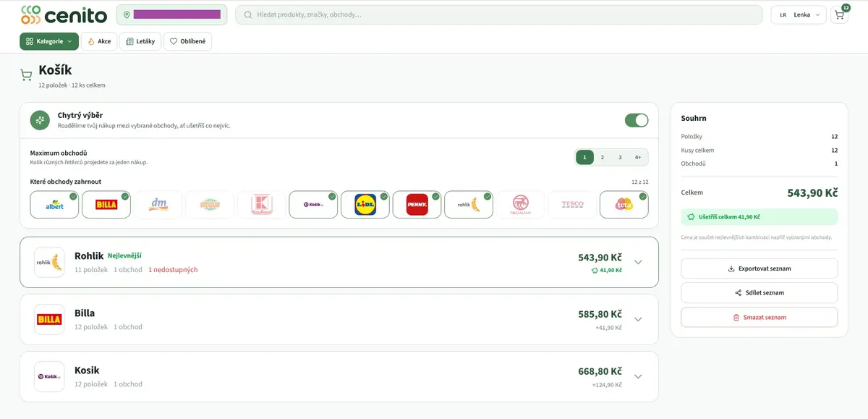This screenshot has height=419, width=868.
Task: Click the grid icon on Kategorie
Action: [30, 41]
